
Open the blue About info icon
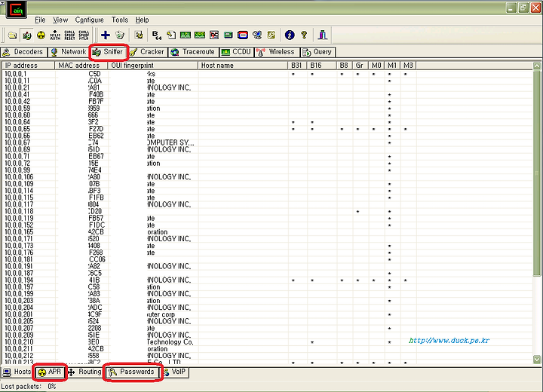(290, 35)
